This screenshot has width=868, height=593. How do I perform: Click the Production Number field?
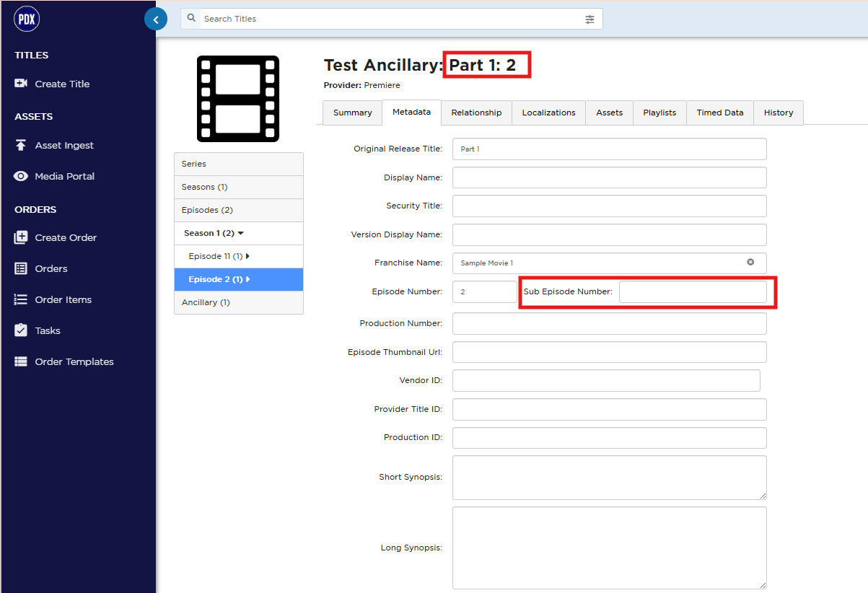(x=609, y=323)
